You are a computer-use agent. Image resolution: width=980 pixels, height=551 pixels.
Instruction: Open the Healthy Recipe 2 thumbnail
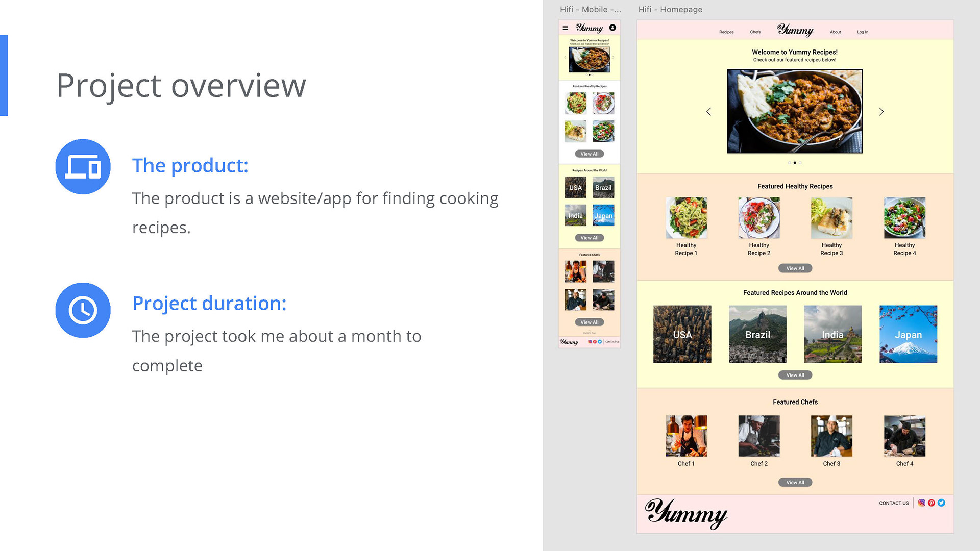coord(758,218)
